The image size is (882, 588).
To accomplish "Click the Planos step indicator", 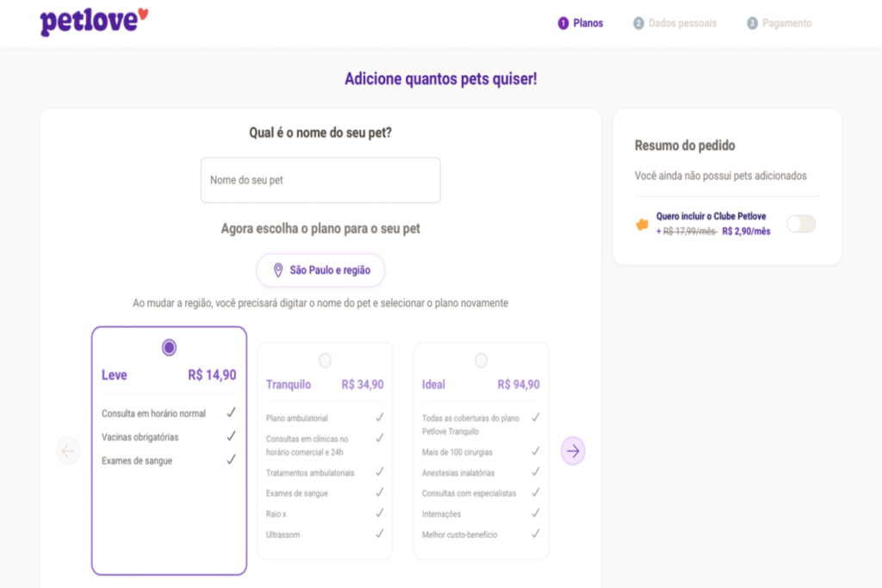I will [x=581, y=23].
